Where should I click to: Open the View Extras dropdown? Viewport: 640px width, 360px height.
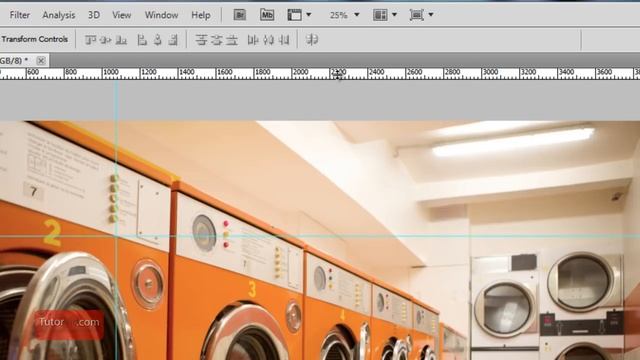coord(299,15)
